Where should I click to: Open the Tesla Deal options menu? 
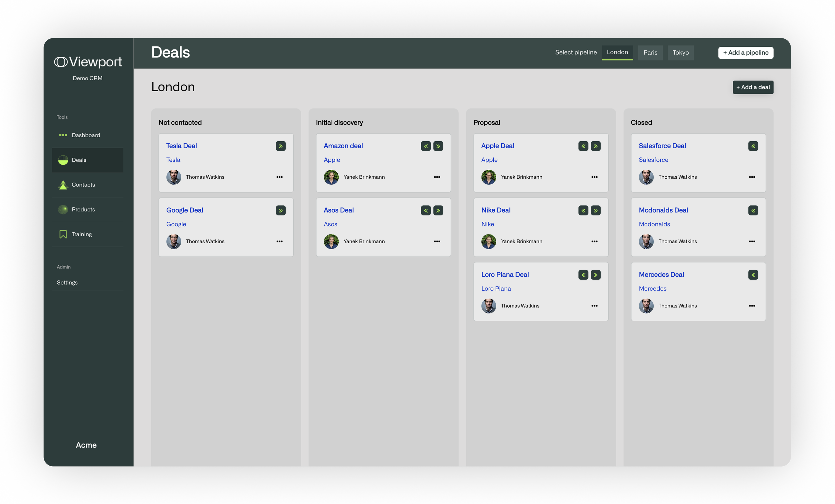[279, 177]
